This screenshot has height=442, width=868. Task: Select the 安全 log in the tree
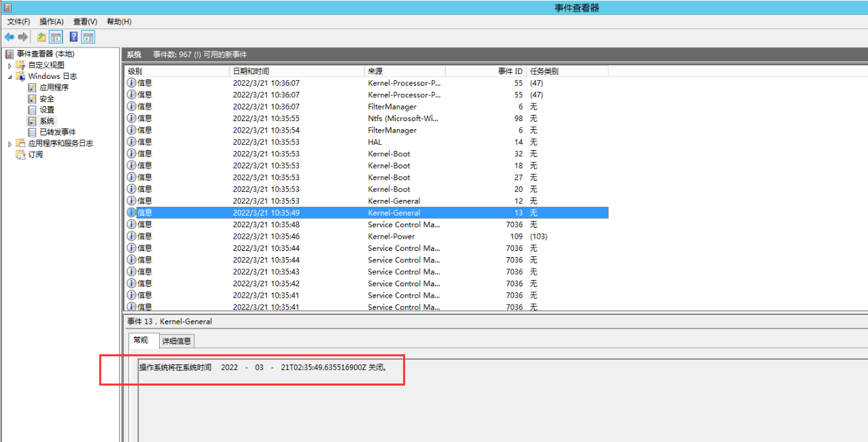46,99
